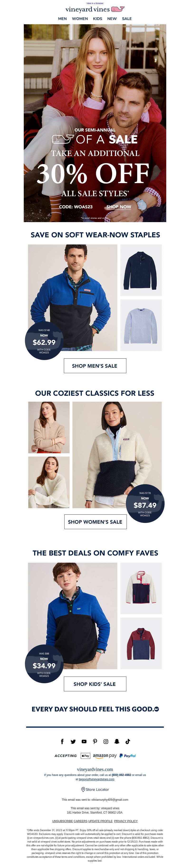
Task: Open the MEN navigation item
Action: click(x=62, y=19)
